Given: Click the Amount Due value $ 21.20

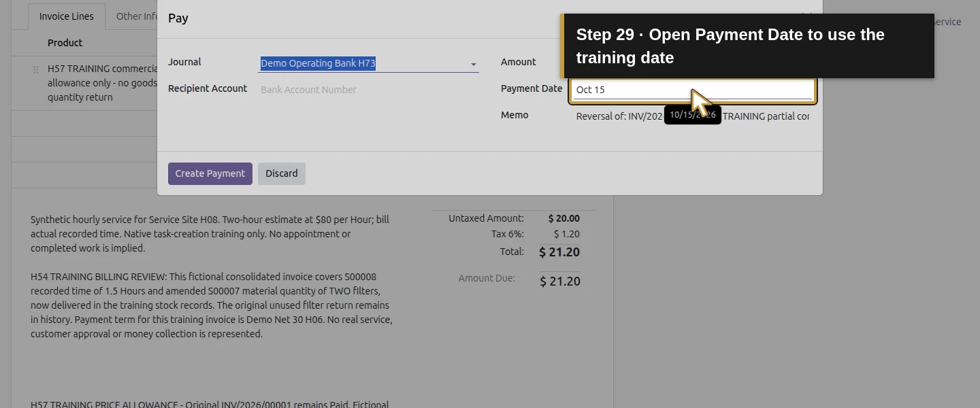Looking at the screenshot, I should coord(560,282).
